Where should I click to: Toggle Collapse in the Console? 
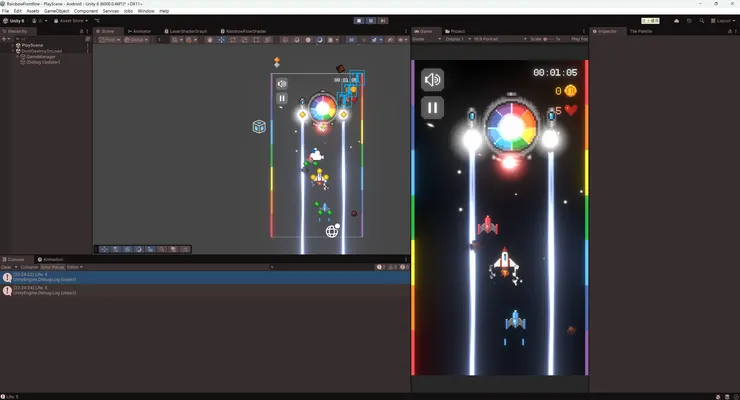(29, 267)
